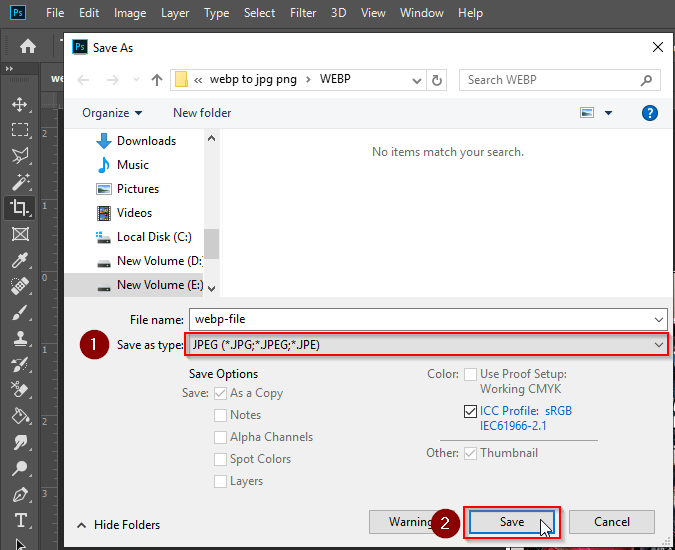Expand the File name dropdown arrow

click(x=658, y=320)
